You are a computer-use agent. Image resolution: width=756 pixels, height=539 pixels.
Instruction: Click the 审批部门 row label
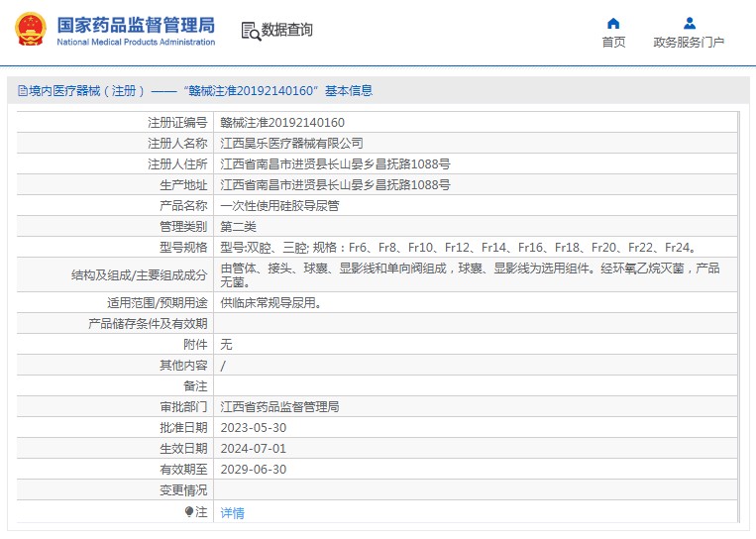[183, 407]
